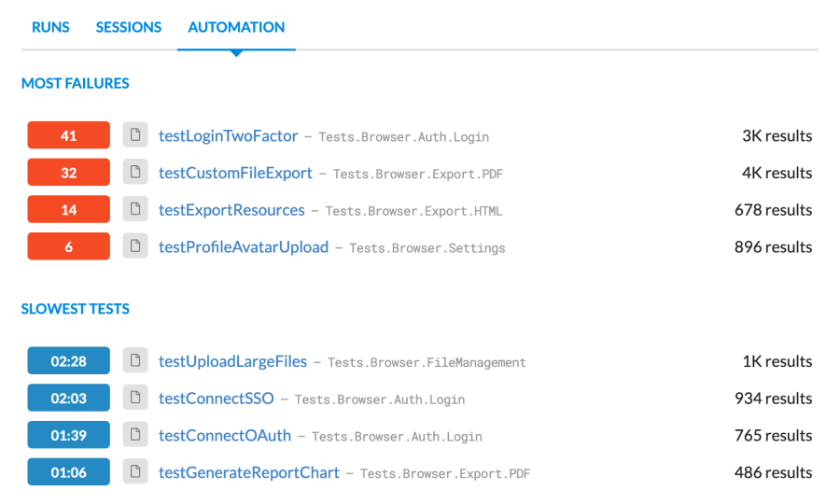The height and width of the screenshot is (504, 840).
Task: Open the file icon beside testConnectOAuth
Action: pos(135,434)
